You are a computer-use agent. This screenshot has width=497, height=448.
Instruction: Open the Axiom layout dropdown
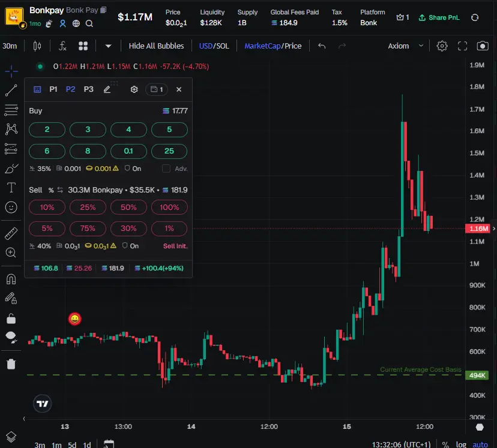click(406, 46)
